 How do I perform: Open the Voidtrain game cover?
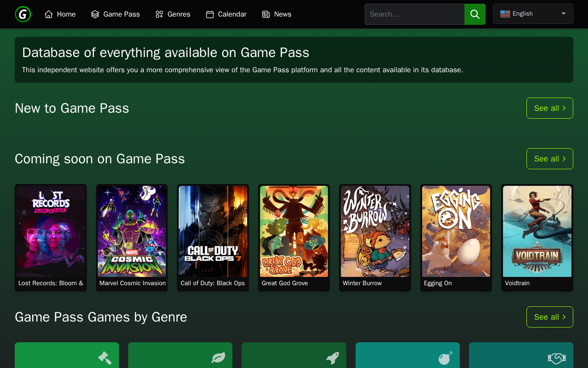coord(537,231)
